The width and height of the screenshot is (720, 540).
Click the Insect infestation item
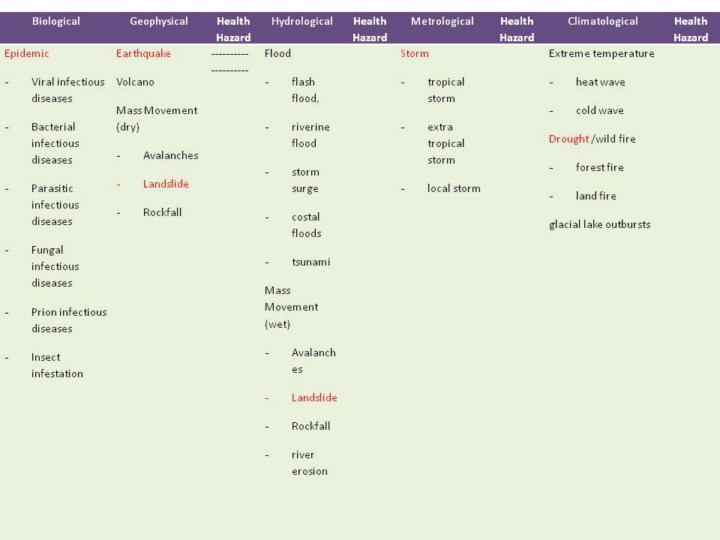[57, 365]
